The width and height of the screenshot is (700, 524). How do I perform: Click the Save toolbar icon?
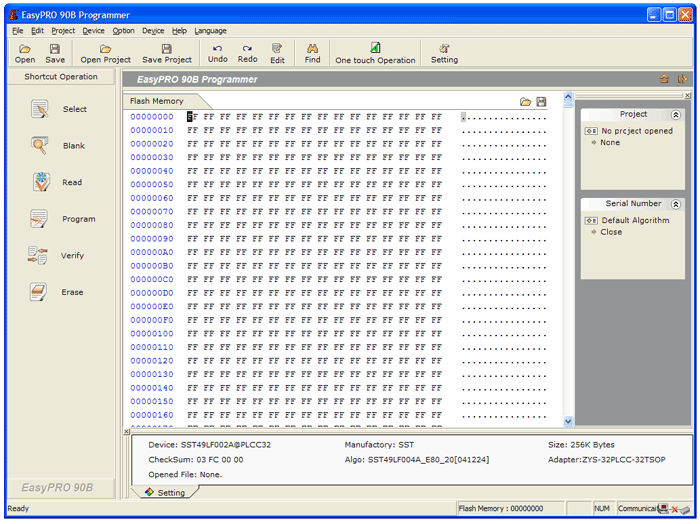55,53
